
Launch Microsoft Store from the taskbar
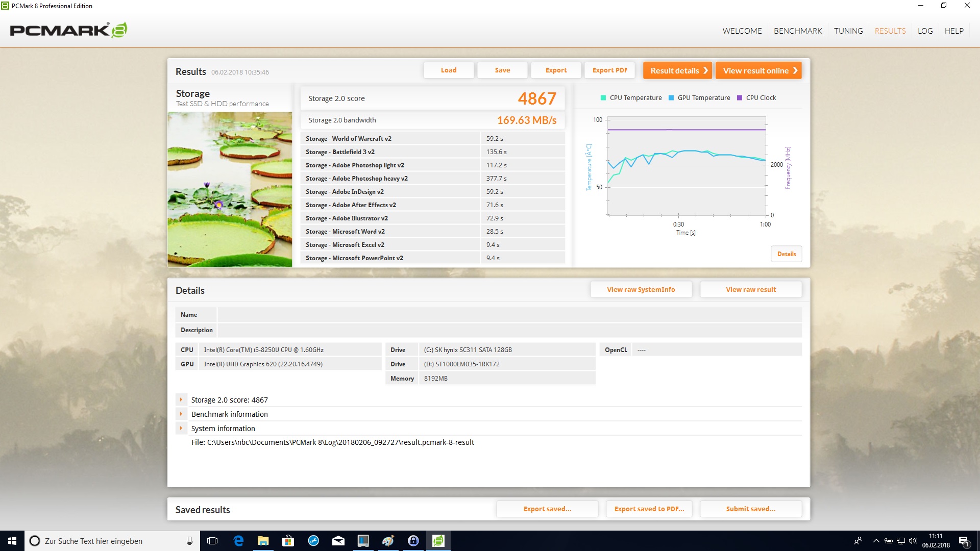point(288,541)
